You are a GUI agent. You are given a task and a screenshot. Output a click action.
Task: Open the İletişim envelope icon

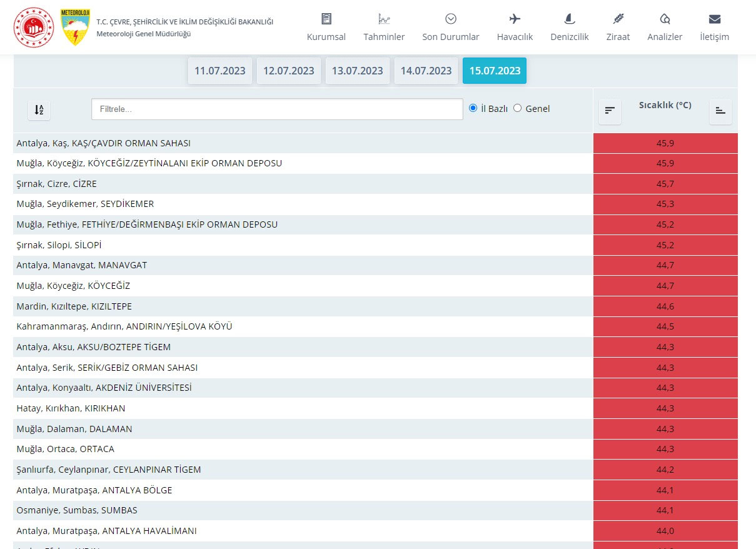click(x=714, y=19)
